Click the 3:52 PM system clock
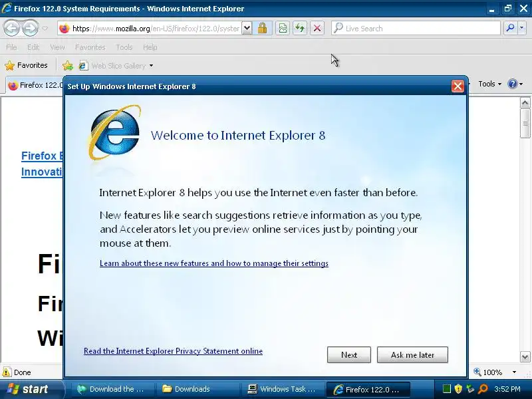 [x=507, y=389]
